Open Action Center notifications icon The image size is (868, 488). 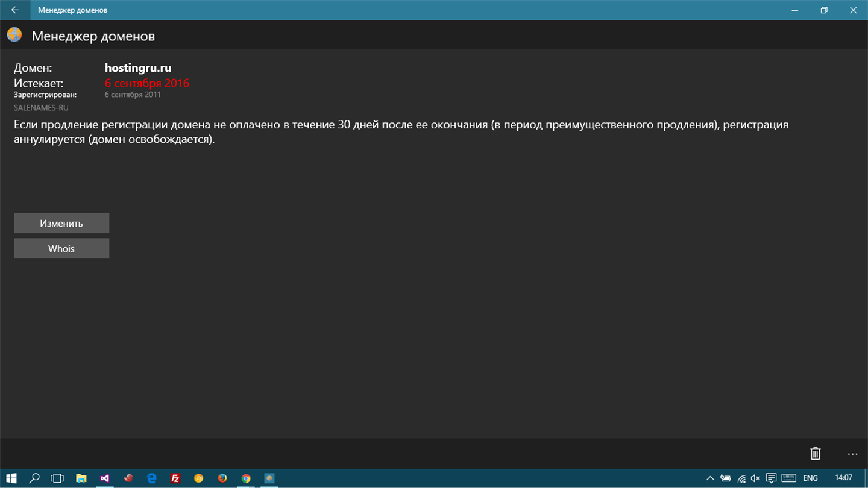(771, 478)
